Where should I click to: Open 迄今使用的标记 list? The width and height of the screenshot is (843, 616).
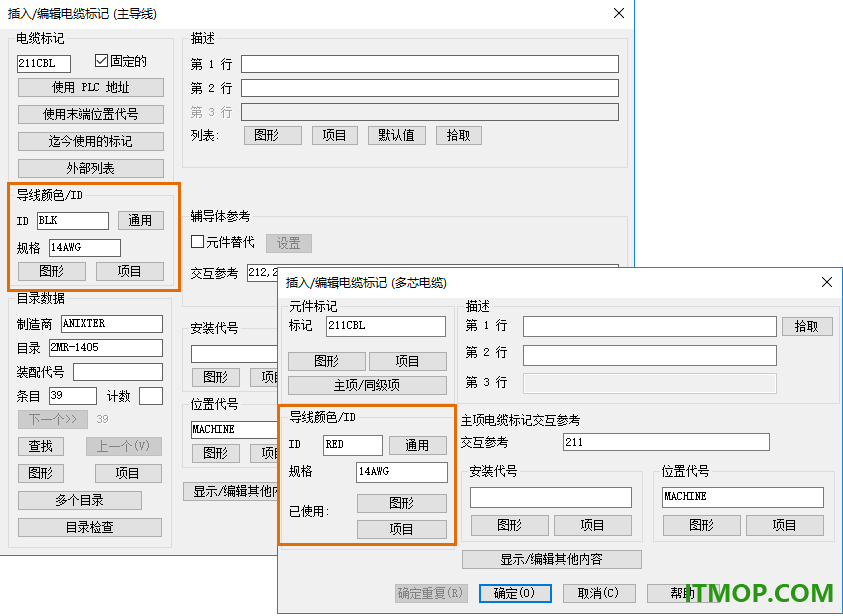tap(91, 141)
